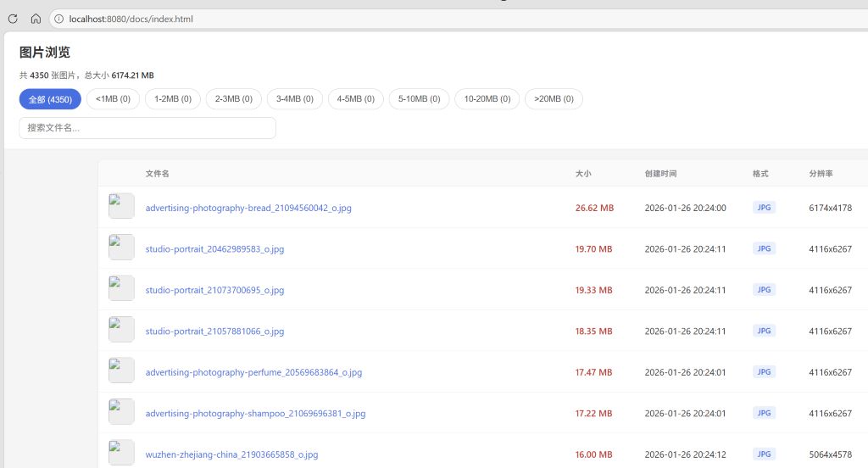Click the 分辨率 column header
Screen dimensions: 868x468
[x=821, y=173]
